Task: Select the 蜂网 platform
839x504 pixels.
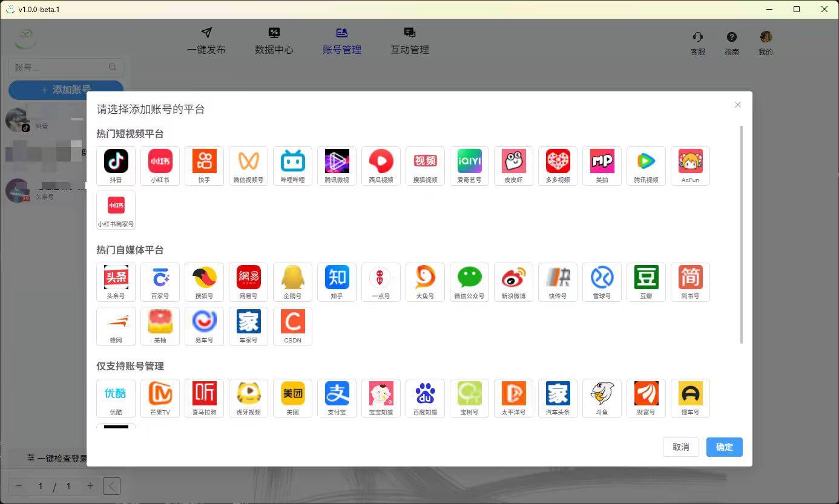Action: [x=116, y=326]
